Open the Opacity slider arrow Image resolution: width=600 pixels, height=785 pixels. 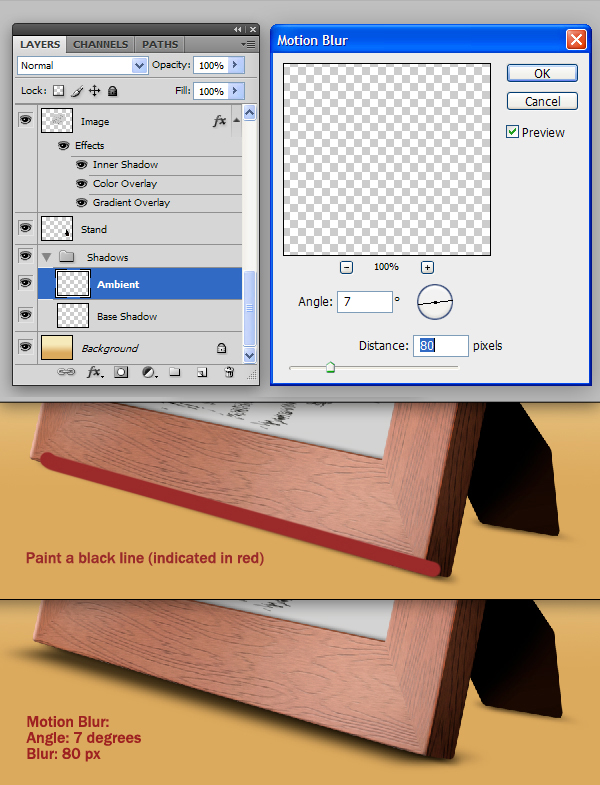236,65
